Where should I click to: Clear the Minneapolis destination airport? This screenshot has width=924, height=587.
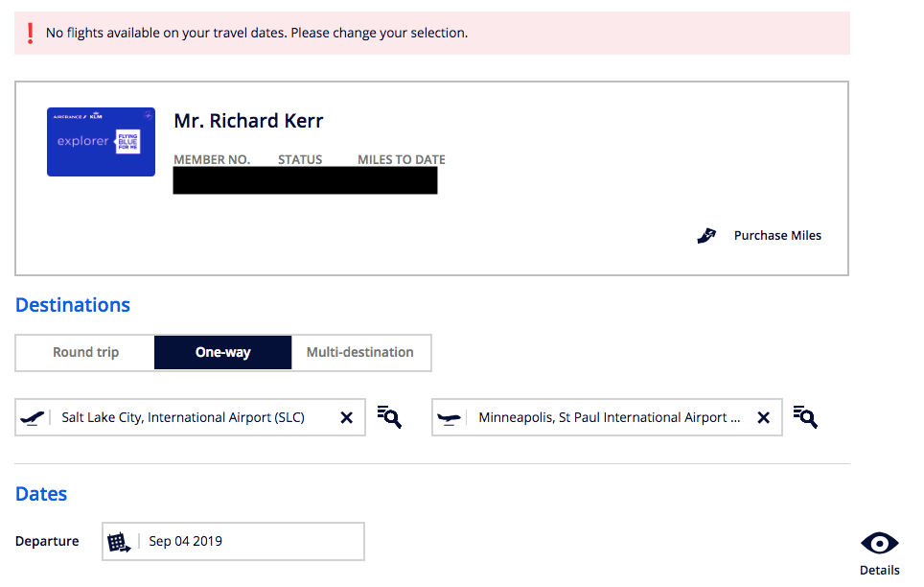pyautogui.click(x=764, y=418)
